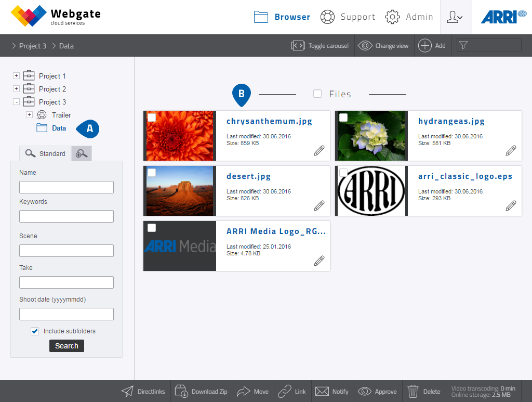Open arri_classic_logo.eps file link
Viewport: 532px width, 402px height.
coord(465,176)
